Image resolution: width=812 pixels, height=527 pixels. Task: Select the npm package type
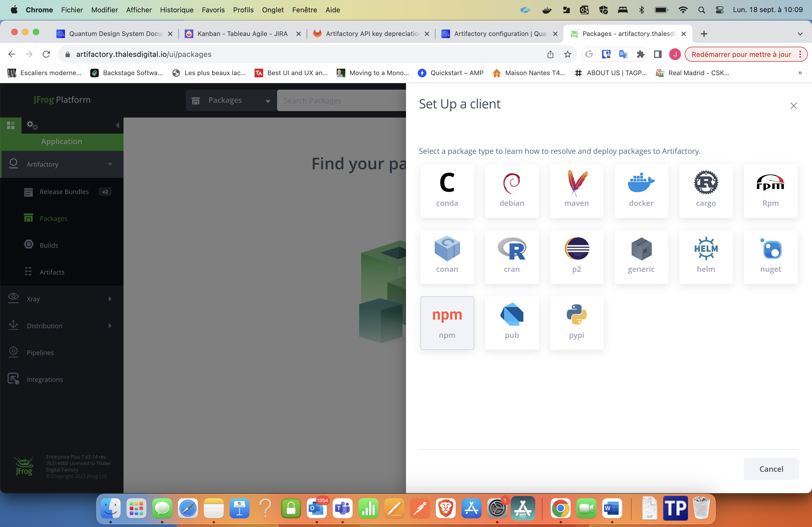tap(446, 322)
